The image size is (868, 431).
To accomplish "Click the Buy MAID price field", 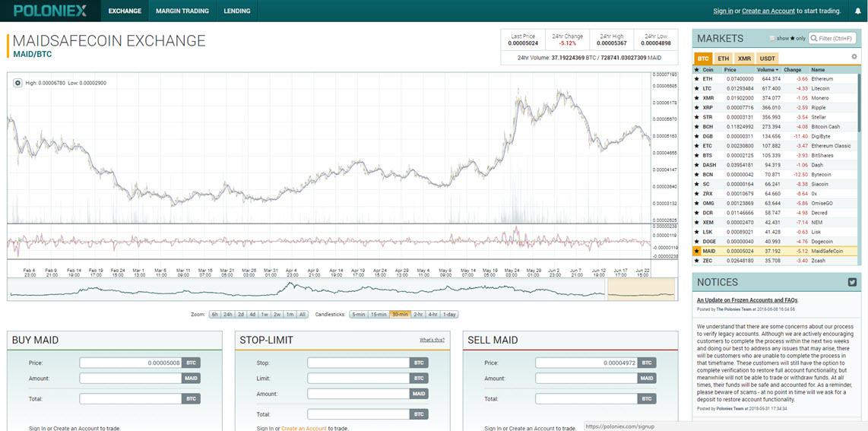I will 131,363.
